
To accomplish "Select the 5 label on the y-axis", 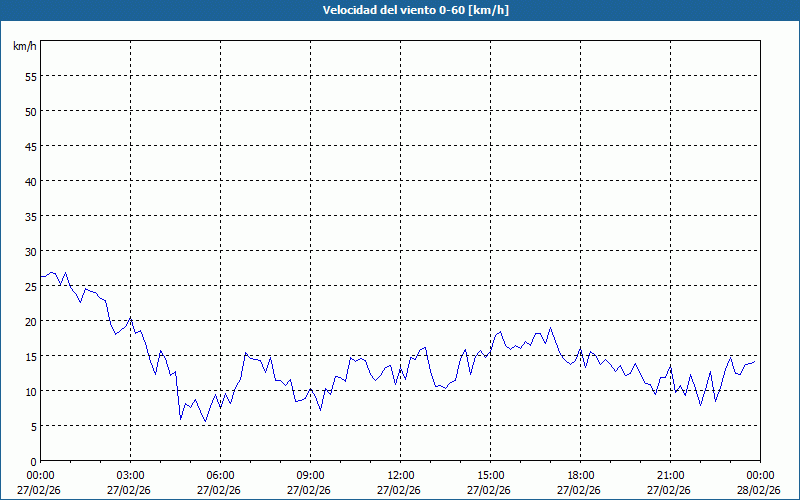I will tap(33, 426).
